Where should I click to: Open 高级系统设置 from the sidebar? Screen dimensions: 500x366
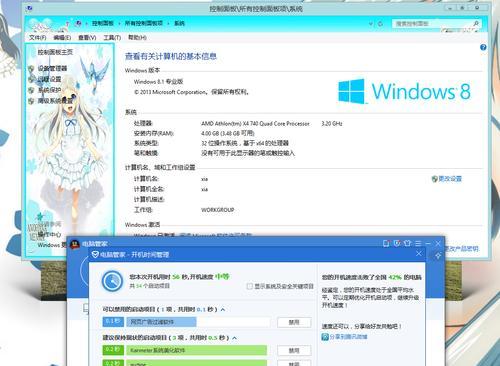(55, 101)
